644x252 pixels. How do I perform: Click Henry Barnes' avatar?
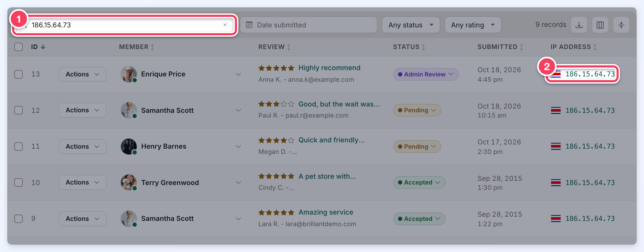129,147
